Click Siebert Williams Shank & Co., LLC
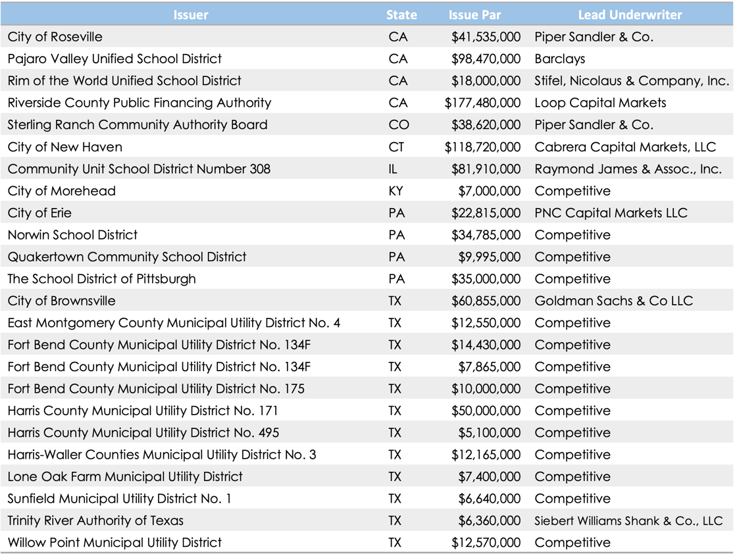The image size is (737, 560). (x=628, y=521)
